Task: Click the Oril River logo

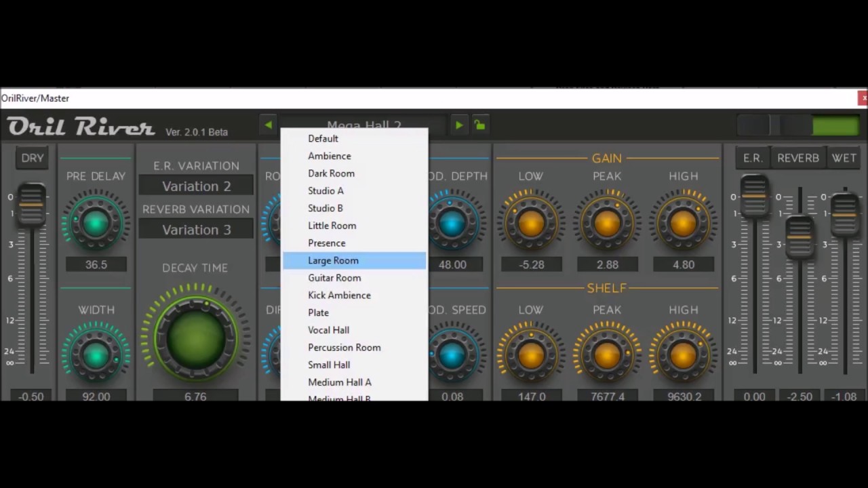Action: click(81, 127)
